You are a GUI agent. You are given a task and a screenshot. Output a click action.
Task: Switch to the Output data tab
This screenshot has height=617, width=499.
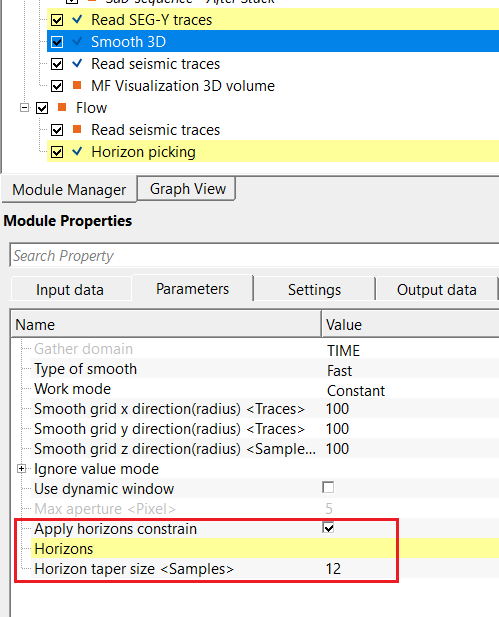point(436,290)
